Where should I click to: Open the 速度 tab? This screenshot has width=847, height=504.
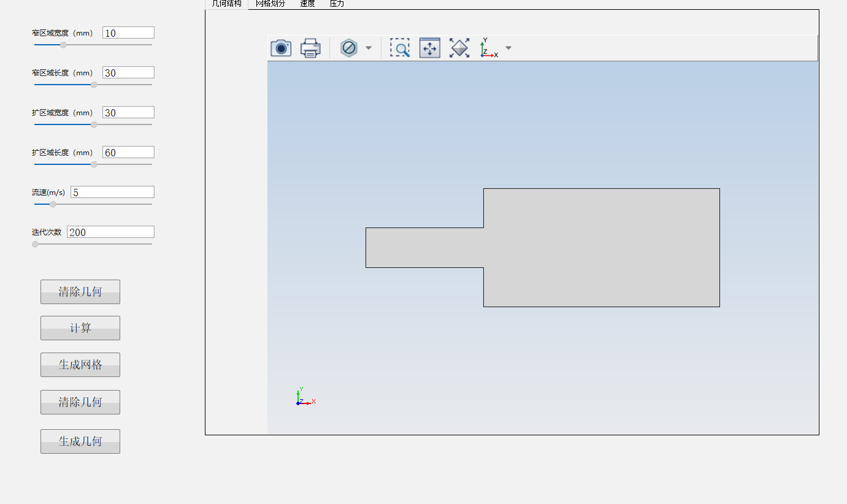coord(307,4)
